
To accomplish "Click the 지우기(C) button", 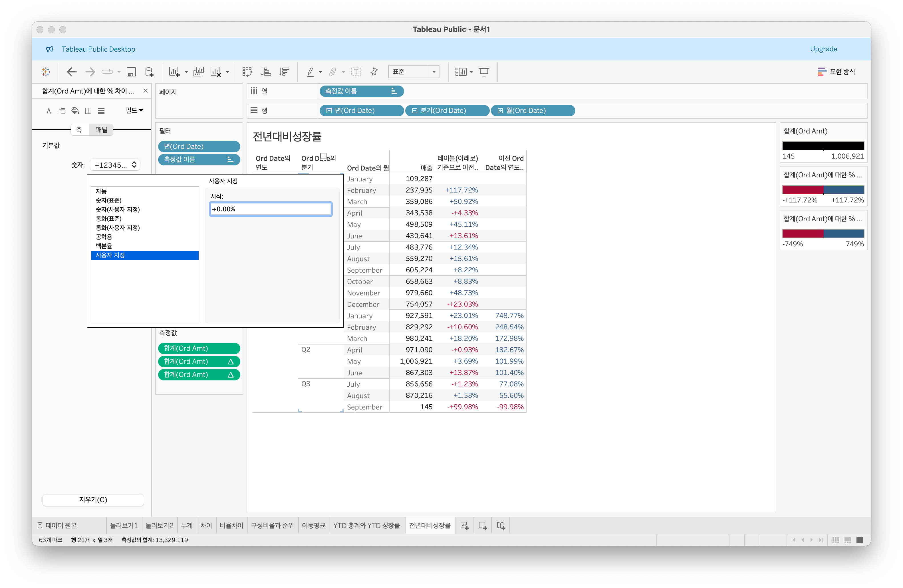I will (93, 500).
